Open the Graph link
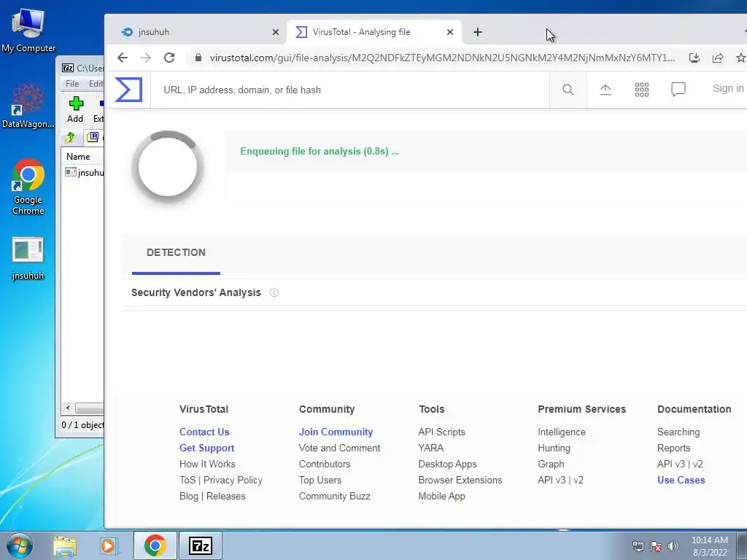 (x=551, y=464)
